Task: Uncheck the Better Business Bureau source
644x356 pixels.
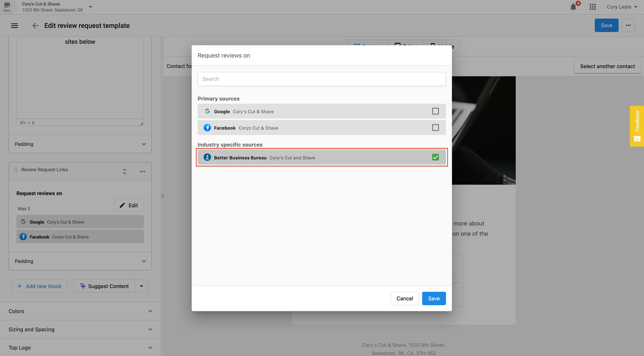Action: coord(435,157)
